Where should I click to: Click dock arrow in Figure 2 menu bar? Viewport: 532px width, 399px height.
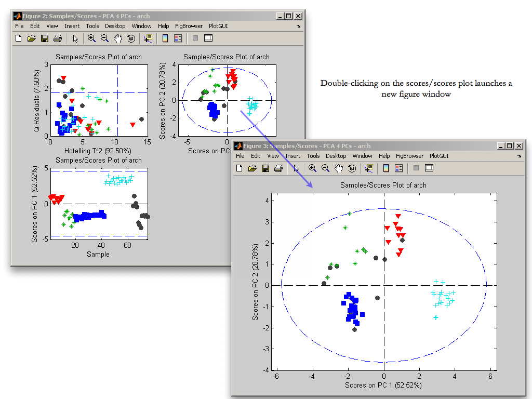point(298,26)
